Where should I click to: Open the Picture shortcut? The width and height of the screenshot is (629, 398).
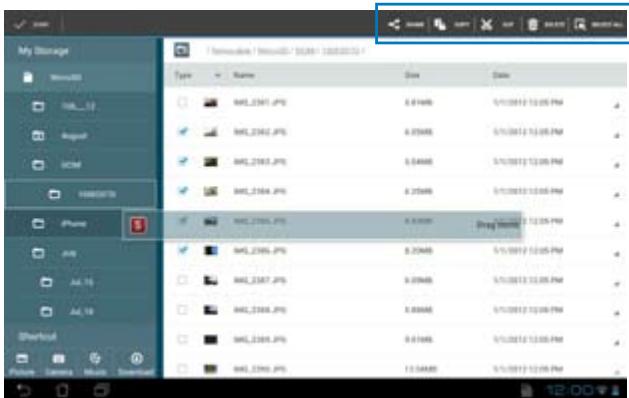point(22,364)
